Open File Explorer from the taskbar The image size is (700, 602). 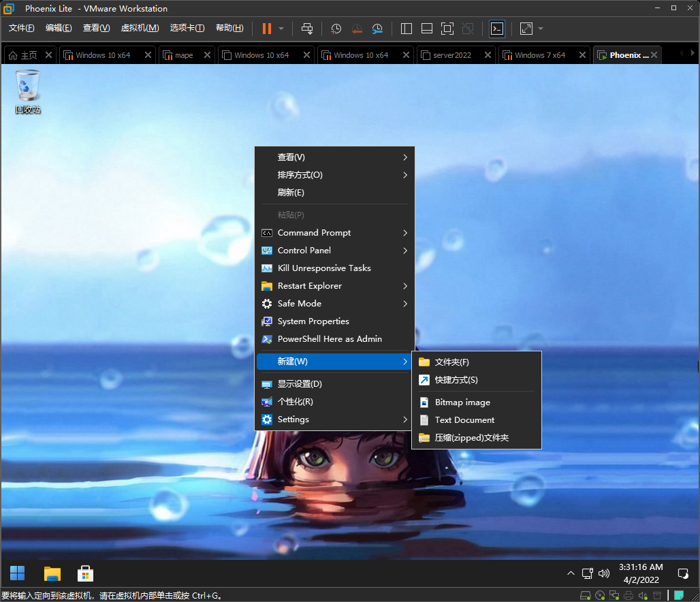coord(52,573)
